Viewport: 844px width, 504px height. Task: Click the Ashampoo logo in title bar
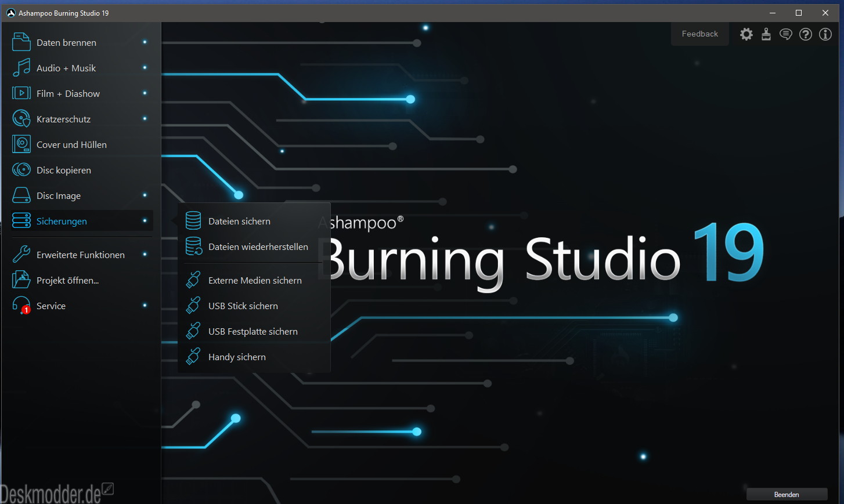[x=10, y=13]
